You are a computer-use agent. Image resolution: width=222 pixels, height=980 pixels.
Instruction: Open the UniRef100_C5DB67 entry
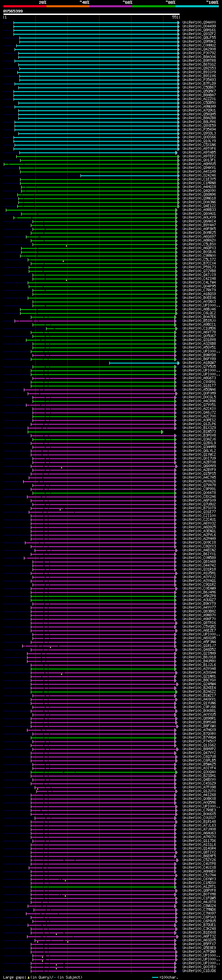click(x=199, y=88)
